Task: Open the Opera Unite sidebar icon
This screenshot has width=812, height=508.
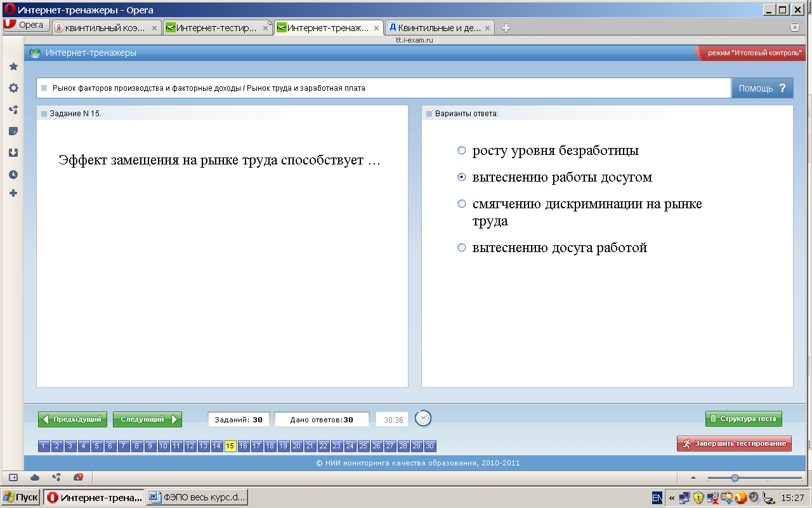Action: pos(13,110)
